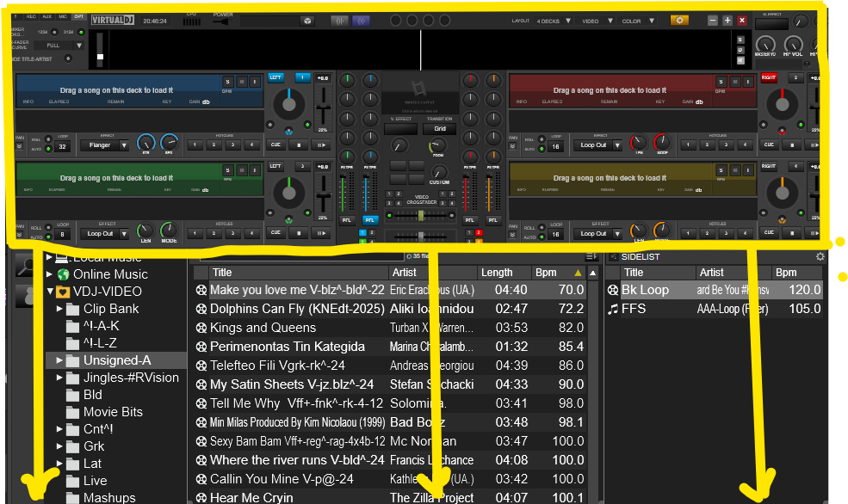Click the Grid transition button
Viewport: 848px width, 504px height.
click(x=440, y=128)
